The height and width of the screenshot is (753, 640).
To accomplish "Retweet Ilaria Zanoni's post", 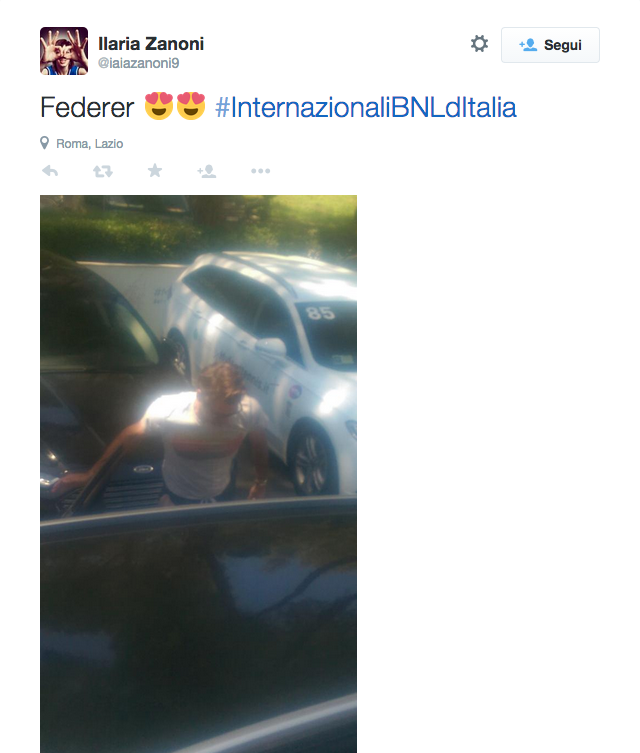I will tap(103, 171).
